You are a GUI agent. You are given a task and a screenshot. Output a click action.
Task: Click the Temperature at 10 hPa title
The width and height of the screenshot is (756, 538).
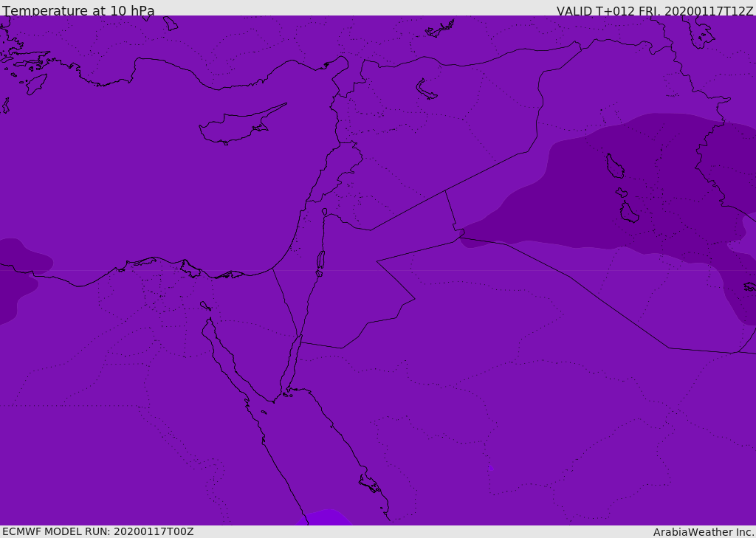click(x=78, y=11)
